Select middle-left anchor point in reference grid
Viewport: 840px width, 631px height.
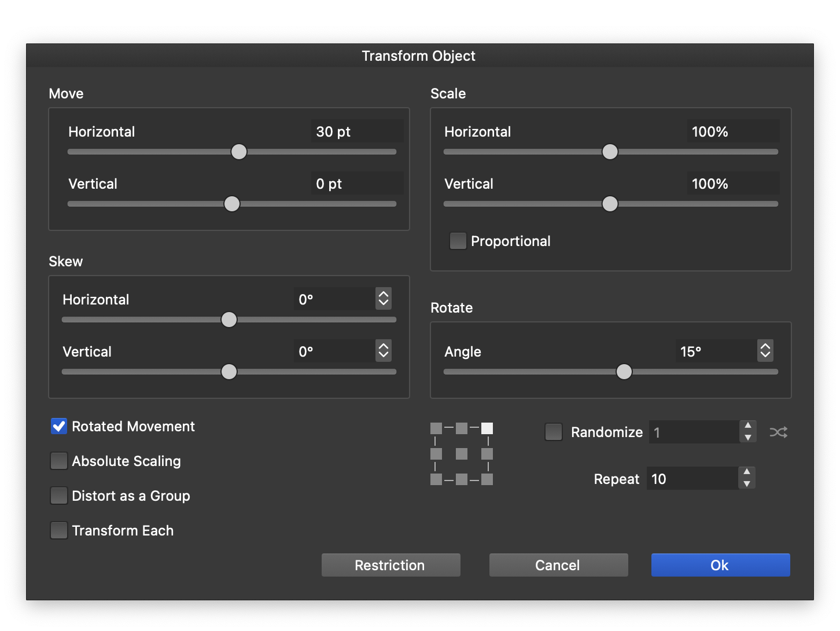436,454
